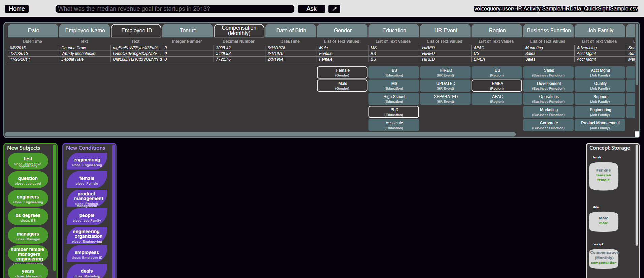Choose the 'product management' condition shape
644x278 pixels.
point(87,198)
